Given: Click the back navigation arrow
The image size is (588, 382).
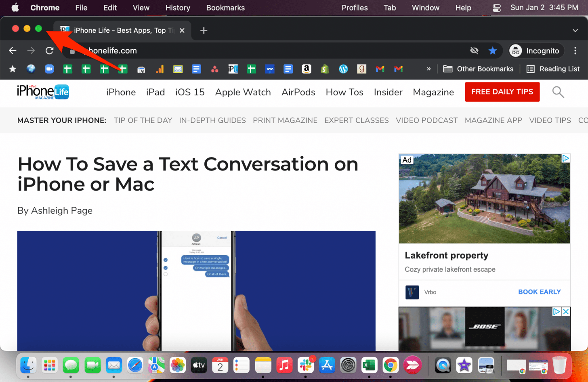Looking at the screenshot, I should click(13, 50).
